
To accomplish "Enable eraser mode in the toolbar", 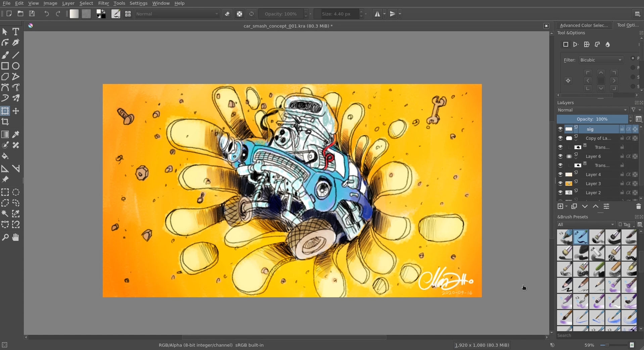I will click(227, 14).
